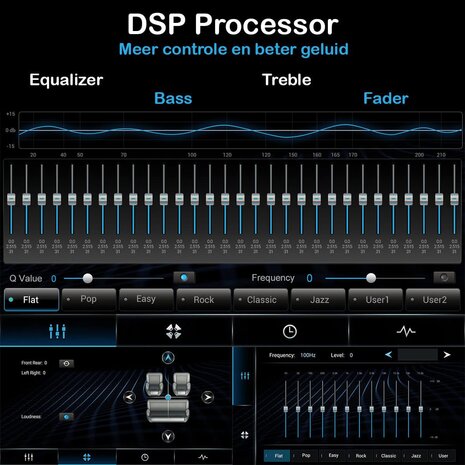Screen dimensions: 465x465
Task: Open the fader balance arrows tab
Action: click(174, 331)
